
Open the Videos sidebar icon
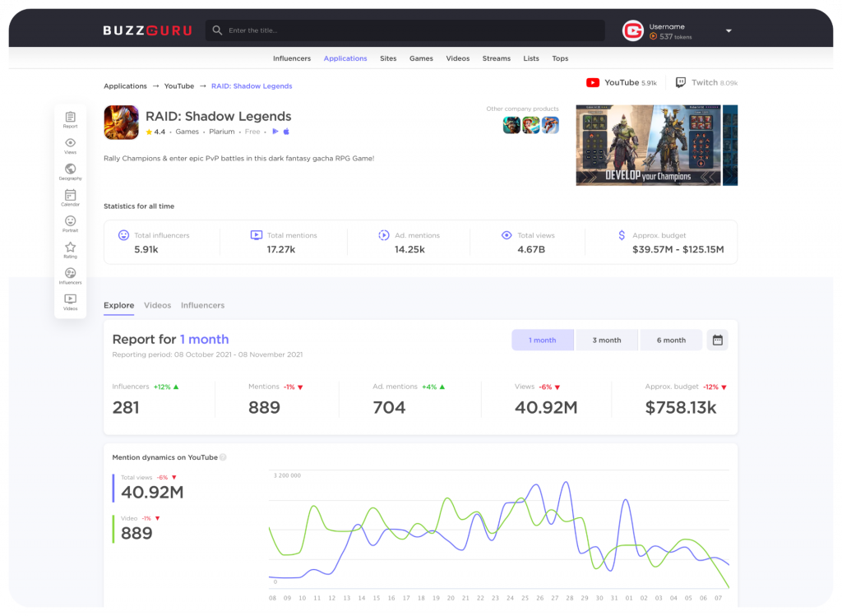71,302
